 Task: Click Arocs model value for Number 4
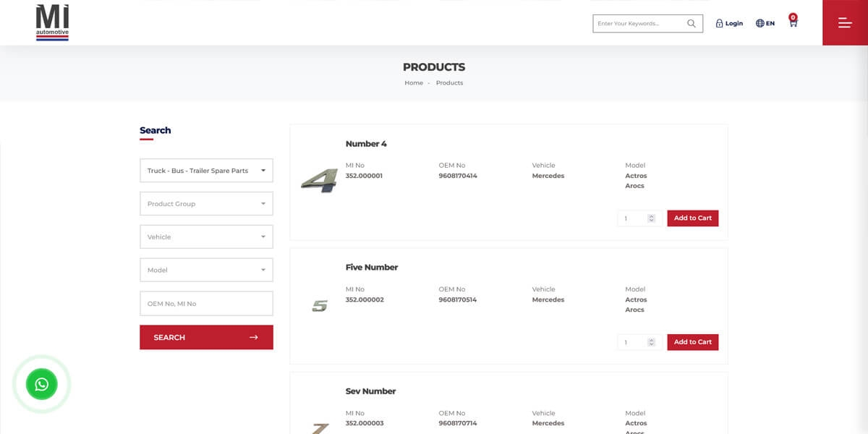634,186
